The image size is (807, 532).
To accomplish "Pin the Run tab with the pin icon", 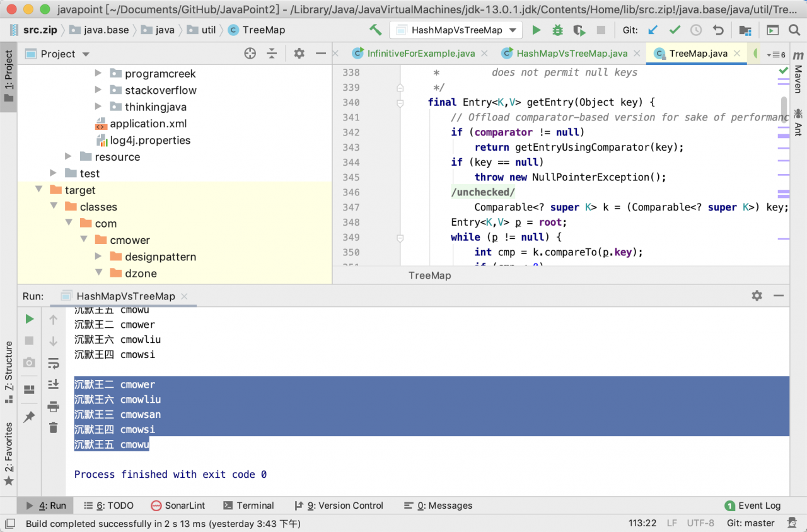I will tap(29, 417).
